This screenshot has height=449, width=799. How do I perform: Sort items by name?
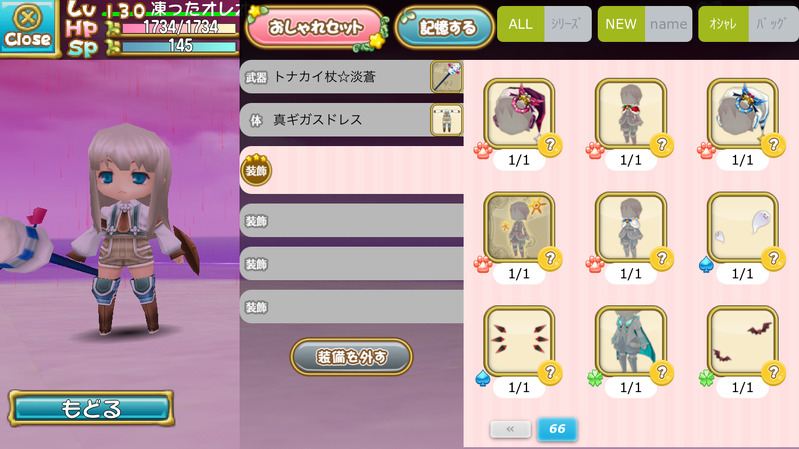(668, 24)
